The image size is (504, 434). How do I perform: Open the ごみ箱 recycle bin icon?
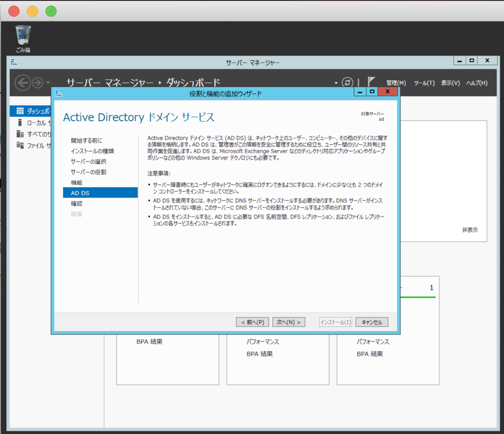pos(23,39)
